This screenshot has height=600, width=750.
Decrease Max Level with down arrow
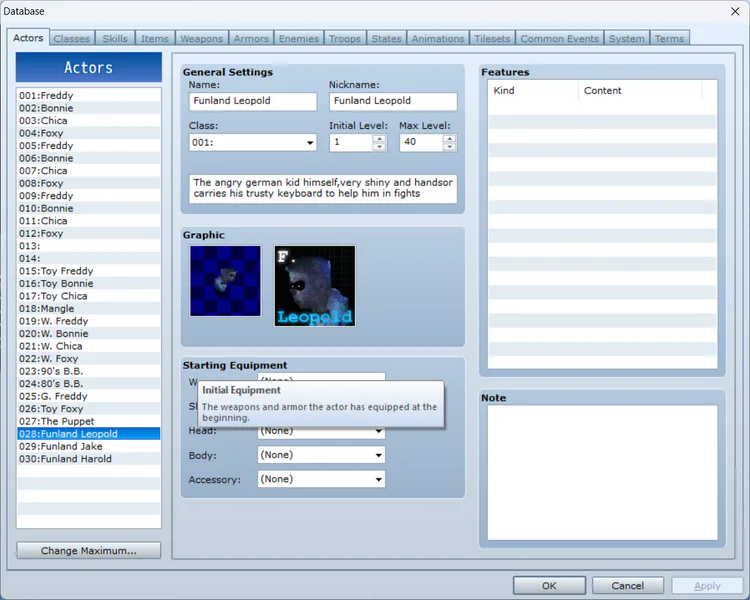[449, 146]
